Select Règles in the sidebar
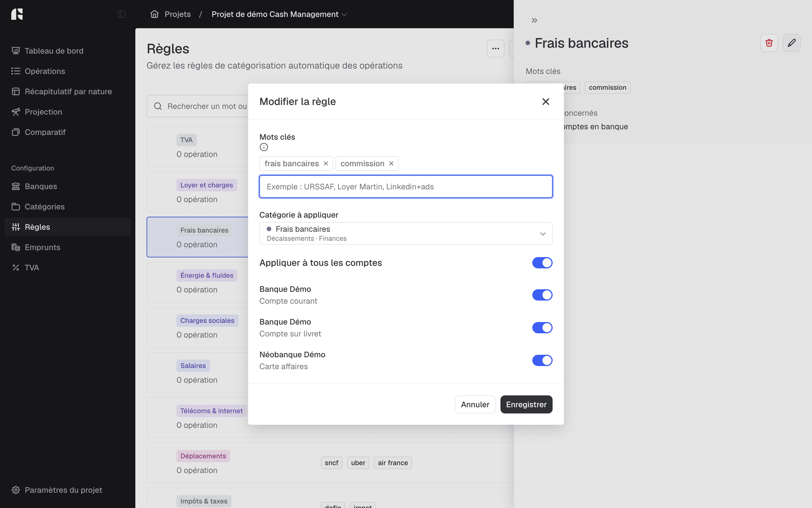Image resolution: width=812 pixels, height=508 pixels. click(x=67, y=227)
